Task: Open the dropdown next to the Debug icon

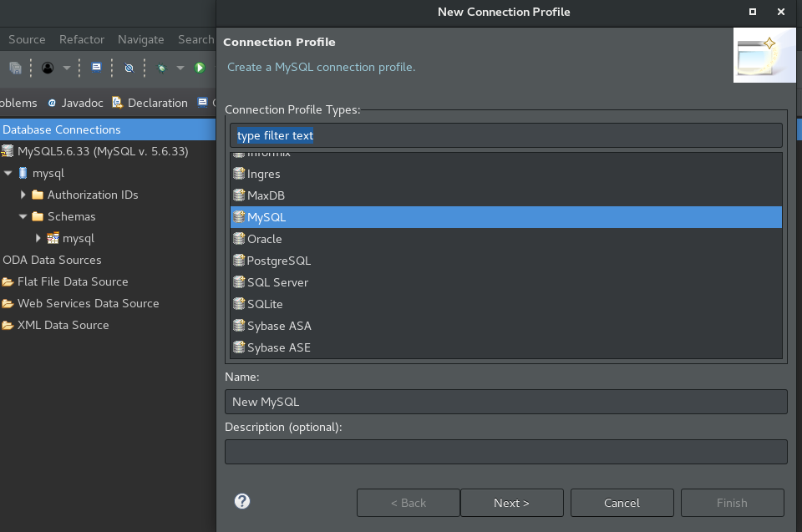Action: coord(179,68)
